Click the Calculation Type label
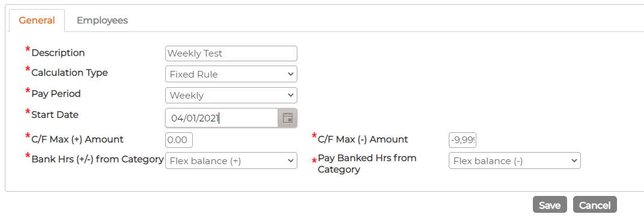The height and width of the screenshot is (223, 644). [70, 73]
